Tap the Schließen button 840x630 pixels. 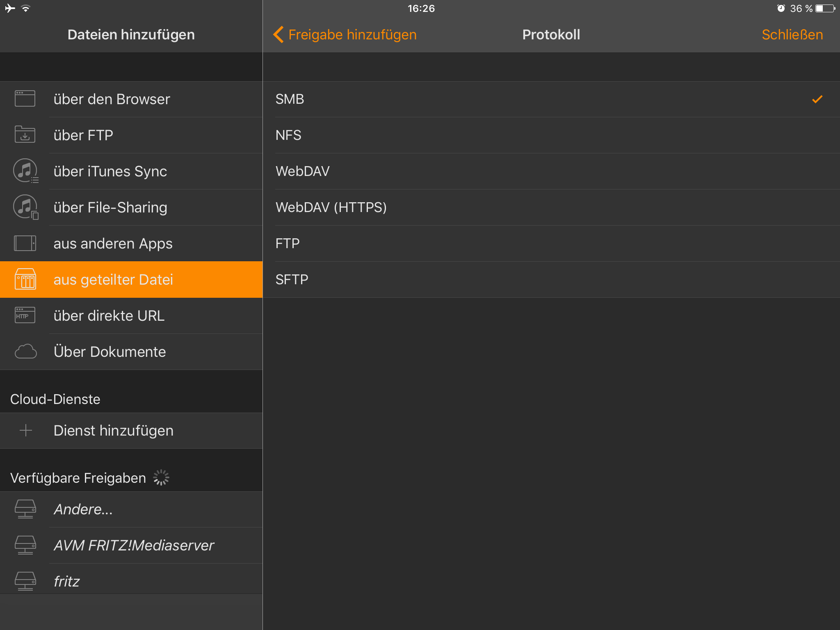click(792, 34)
